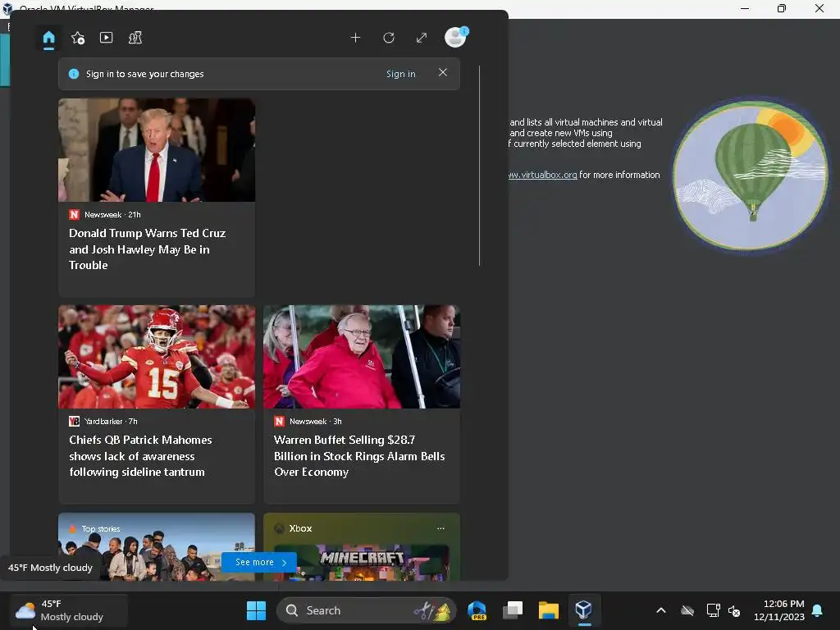Viewport: 840px width, 630px height.
Task: Add a widget with the plus icon
Action: point(355,38)
